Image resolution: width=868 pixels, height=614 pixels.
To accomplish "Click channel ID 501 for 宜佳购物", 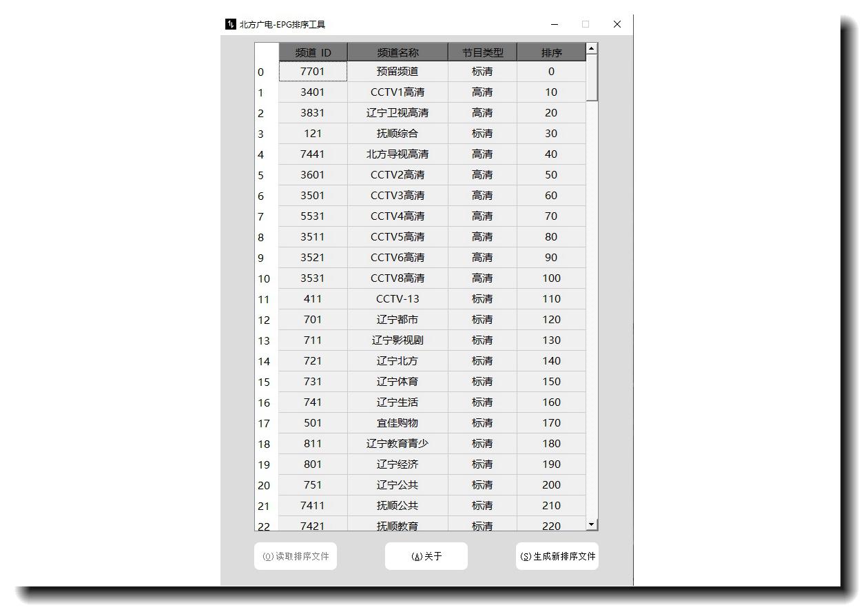I will (x=313, y=423).
